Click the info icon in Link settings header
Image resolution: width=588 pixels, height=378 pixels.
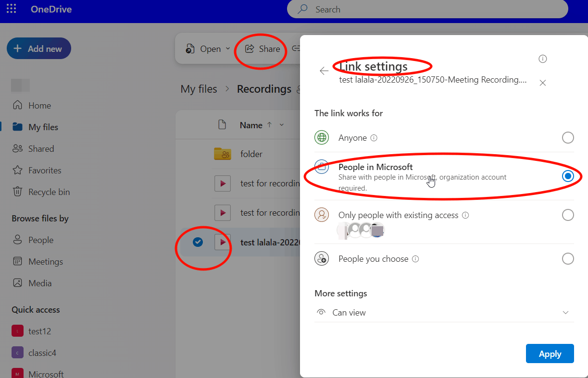click(x=543, y=59)
